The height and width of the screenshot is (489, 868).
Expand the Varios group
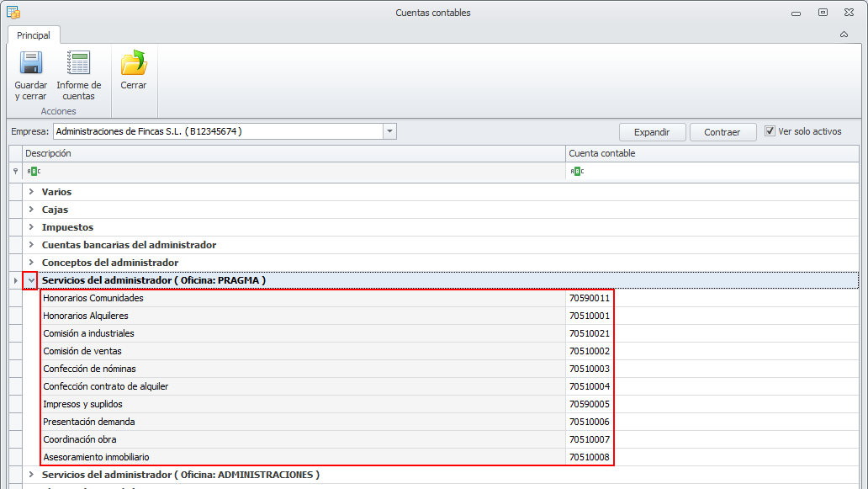pos(31,192)
